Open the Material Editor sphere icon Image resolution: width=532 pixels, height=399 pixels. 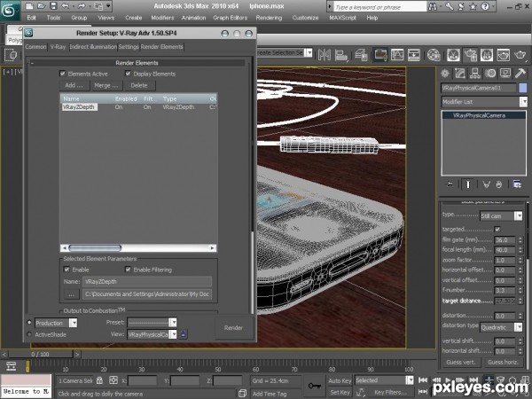(x=434, y=55)
